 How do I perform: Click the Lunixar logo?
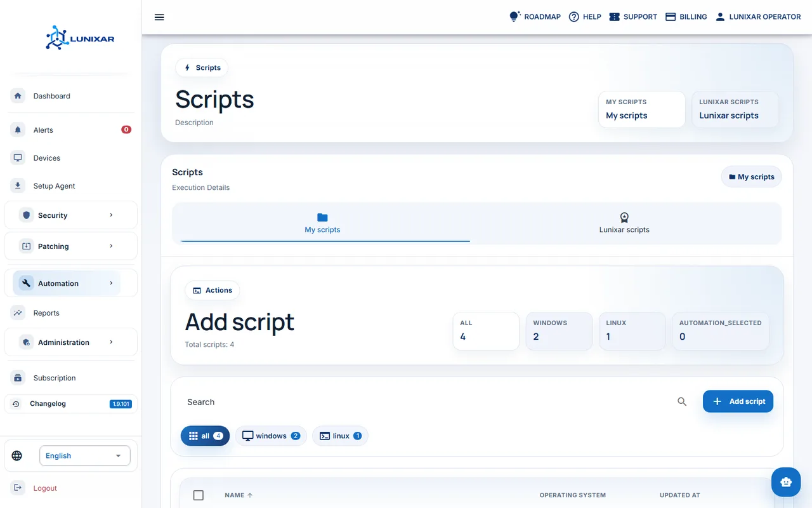(80, 38)
